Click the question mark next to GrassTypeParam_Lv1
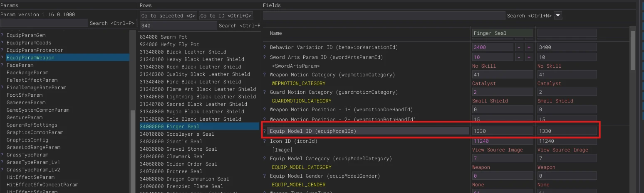 2,162
